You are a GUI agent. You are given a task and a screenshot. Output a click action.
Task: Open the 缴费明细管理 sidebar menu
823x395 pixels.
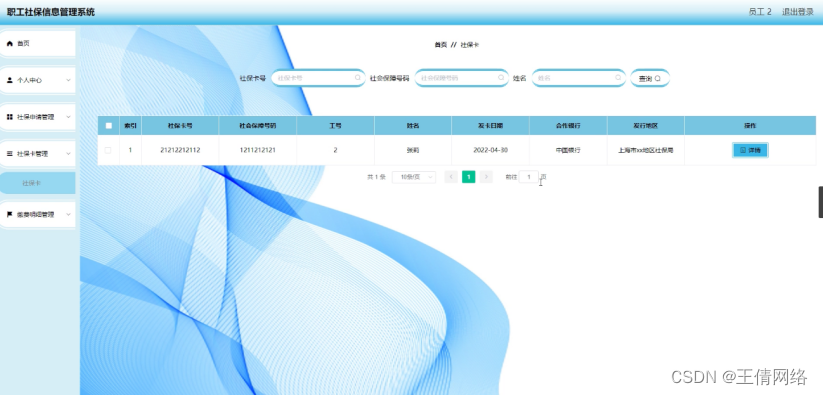click(x=38, y=215)
